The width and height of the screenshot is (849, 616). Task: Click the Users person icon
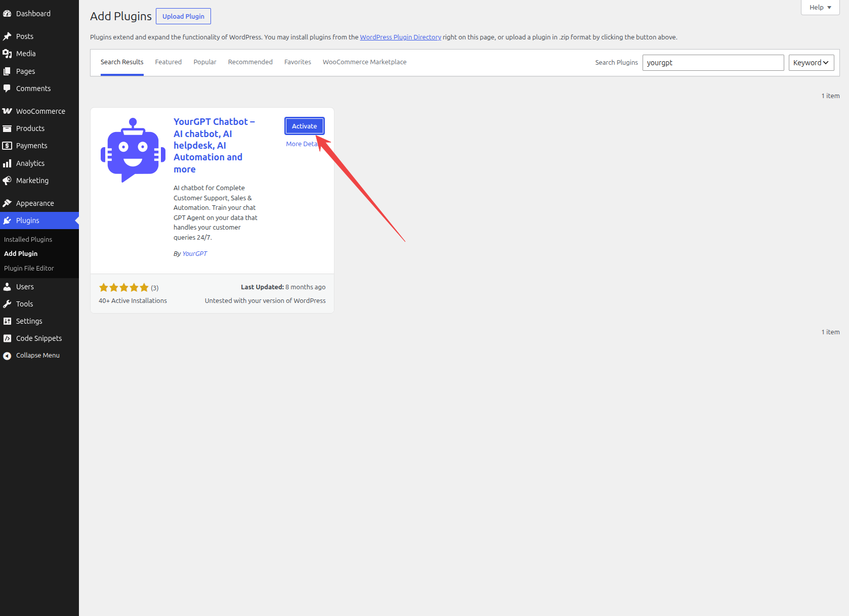point(7,287)
